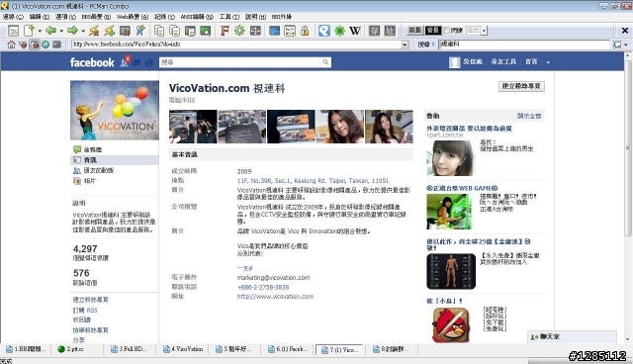Open the first photo thumbnail in the strip
Viewport: 633px width, 364px height.
coord(193,127)
